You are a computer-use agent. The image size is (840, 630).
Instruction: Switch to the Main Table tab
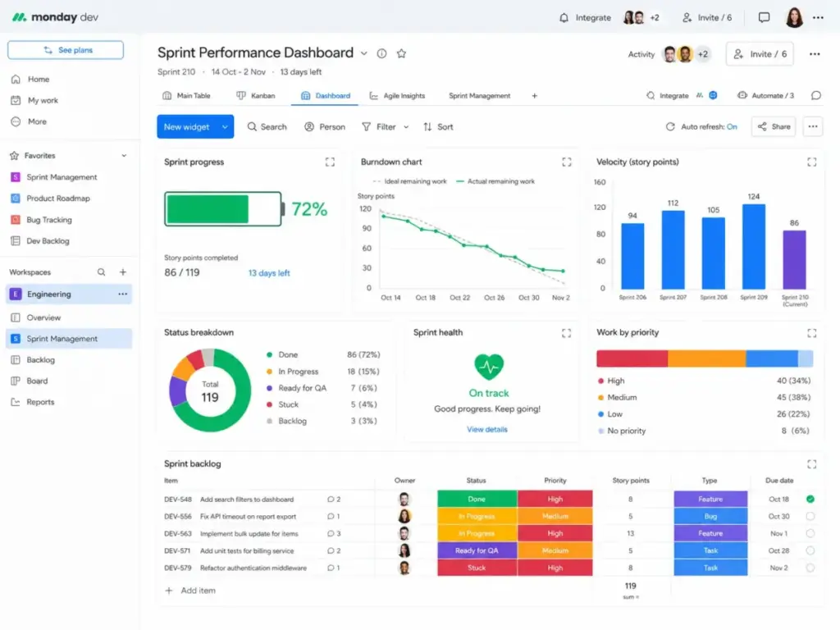(x=186, y=96)
